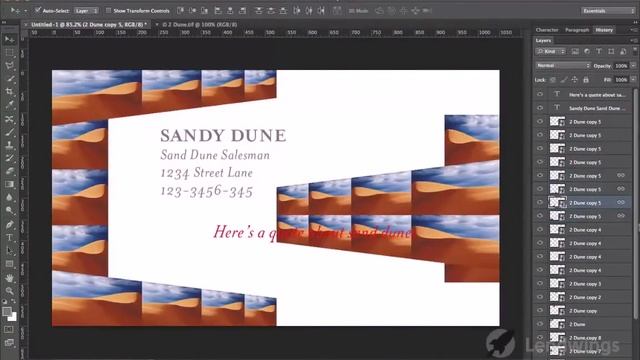Switch to the Character tab

(547, 30)
